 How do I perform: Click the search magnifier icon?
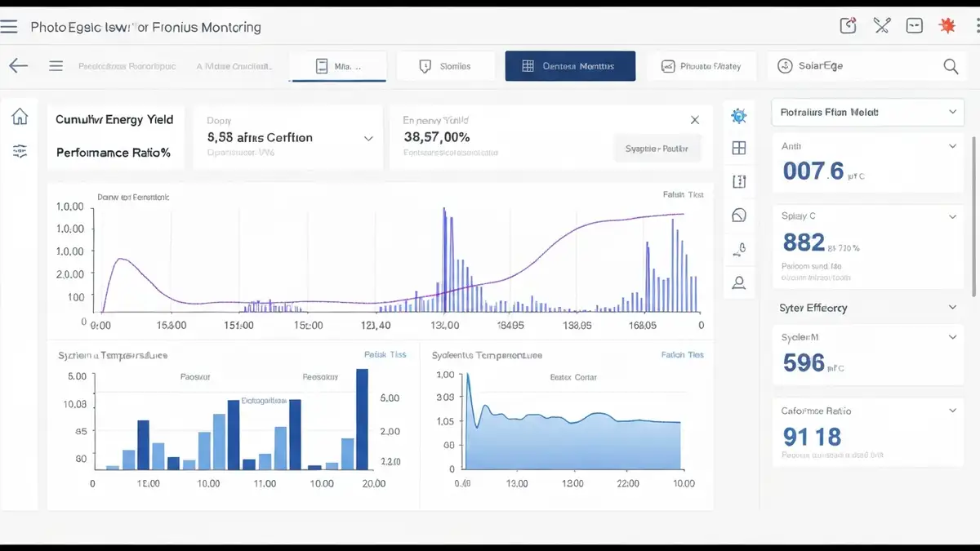(x=951, y=66)
